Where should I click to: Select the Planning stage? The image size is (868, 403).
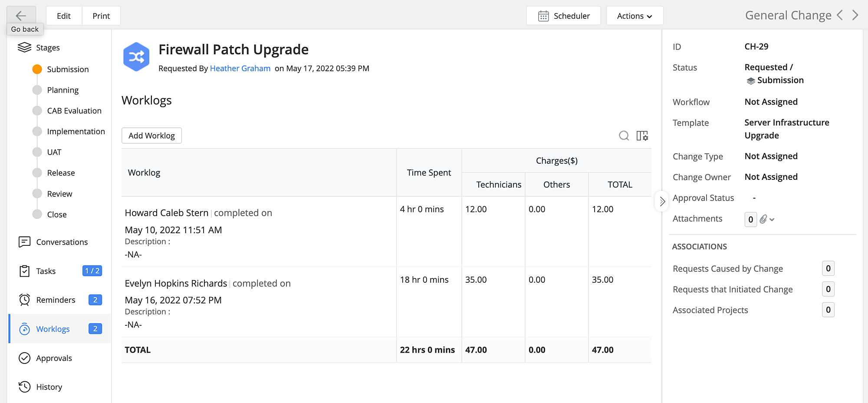click(x=62, y=90)
